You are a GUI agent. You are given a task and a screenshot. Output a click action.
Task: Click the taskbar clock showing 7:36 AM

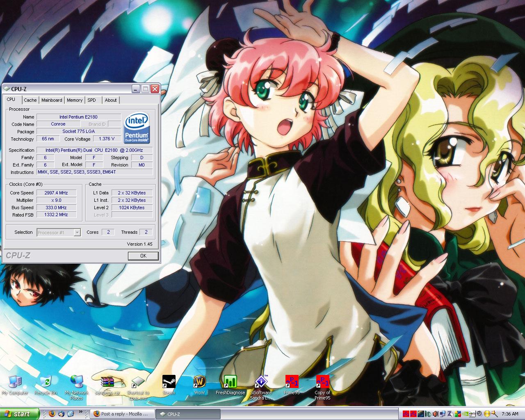[510, 414]
